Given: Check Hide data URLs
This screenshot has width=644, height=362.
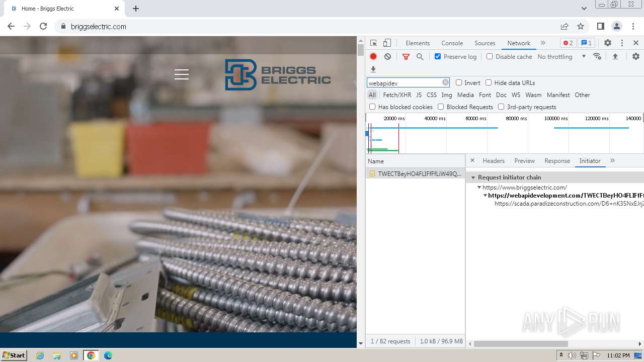Looking at the screenshot, I should tap(489, 82).
